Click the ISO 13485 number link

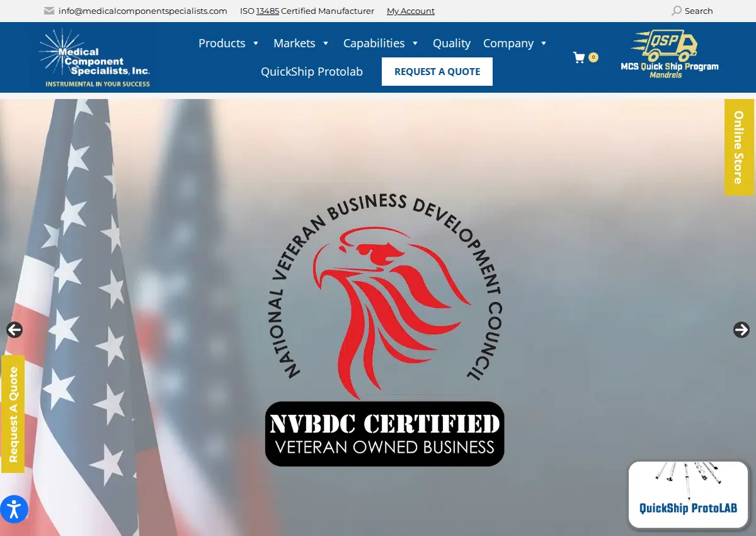(268, 11)
